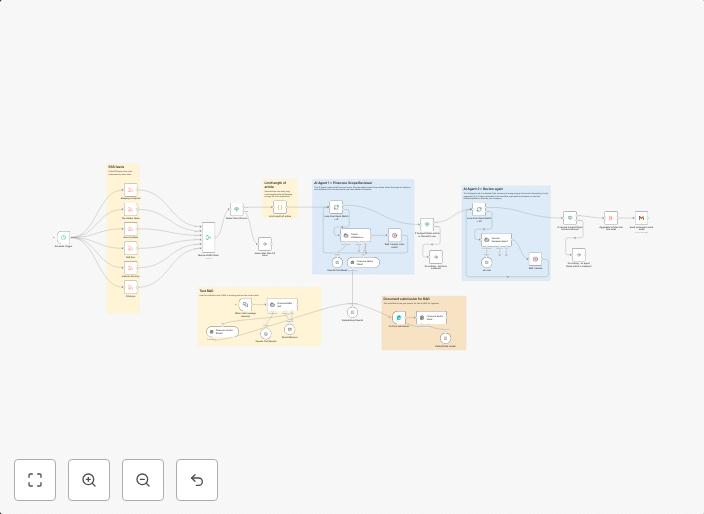Select the red Wait node in AI Agent 2
The width and height of the screenshot is (704, 514).
pyautogui.click(x=535, y=259)
